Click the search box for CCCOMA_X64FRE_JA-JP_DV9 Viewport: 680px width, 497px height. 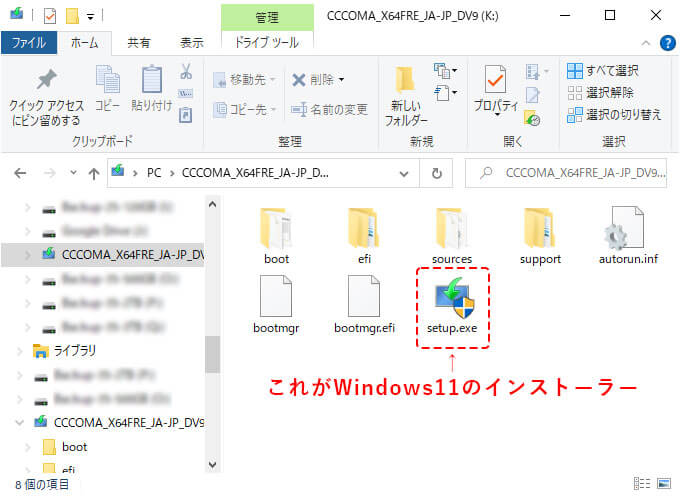coord(566,173)
